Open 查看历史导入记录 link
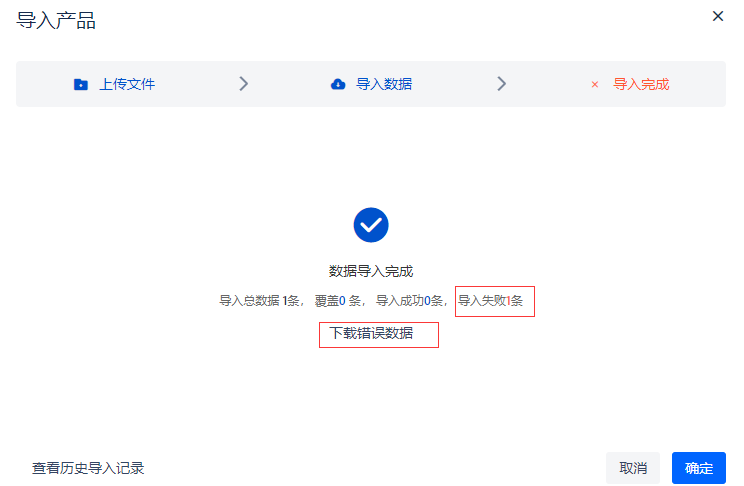The height and width of the screenshot is (486, 744). 88,468
